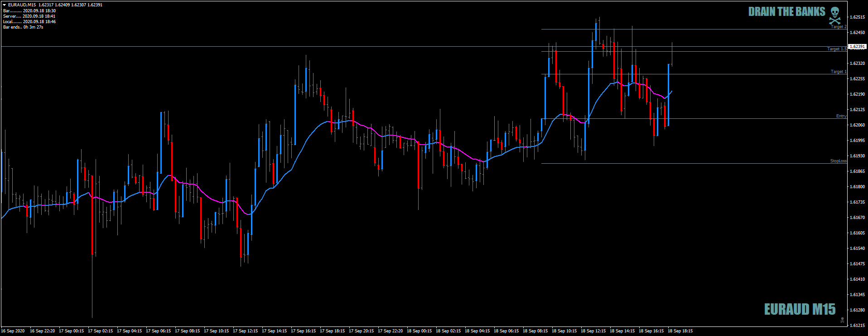868x336 pixels.
Task: Click the '17 Sep 10:15' time axis label
Action: coord(217,331)
